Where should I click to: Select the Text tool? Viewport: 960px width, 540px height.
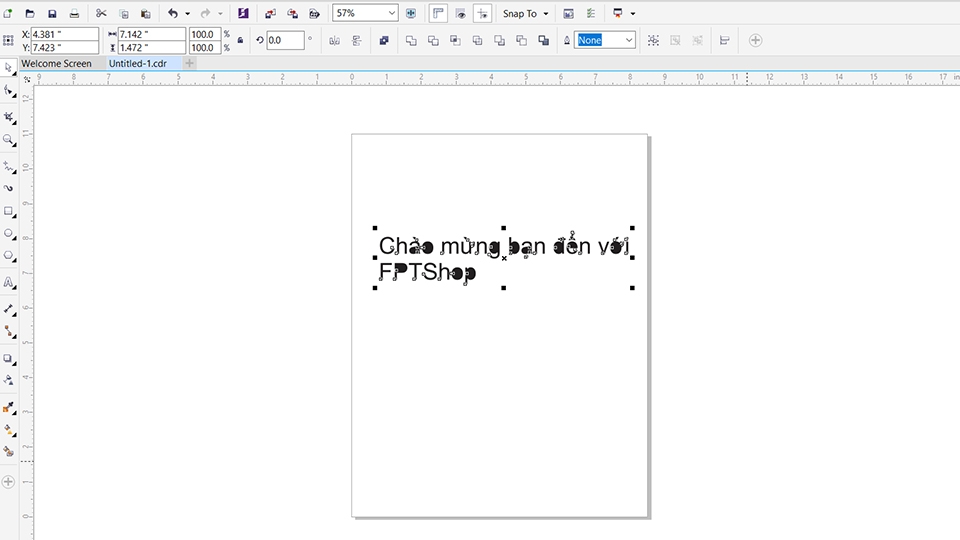pyautogui.click(x=9, y=282)
